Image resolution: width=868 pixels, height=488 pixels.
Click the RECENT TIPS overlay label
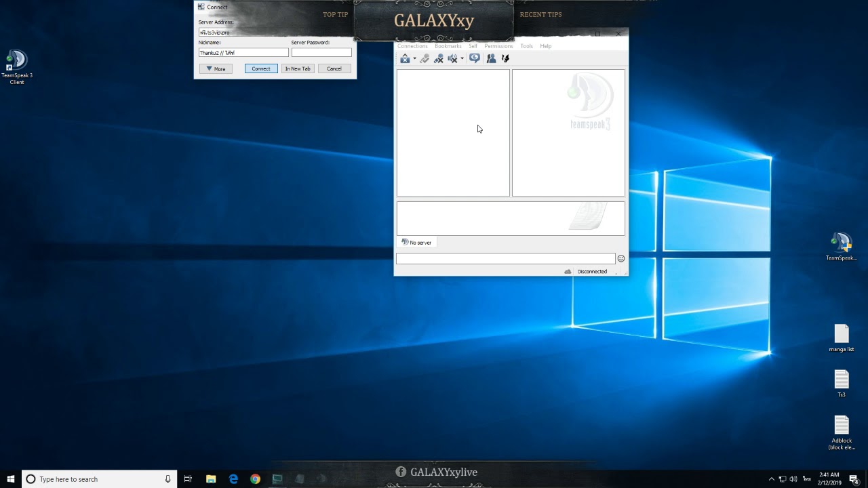pyautogui.click(x=540, y=14)
